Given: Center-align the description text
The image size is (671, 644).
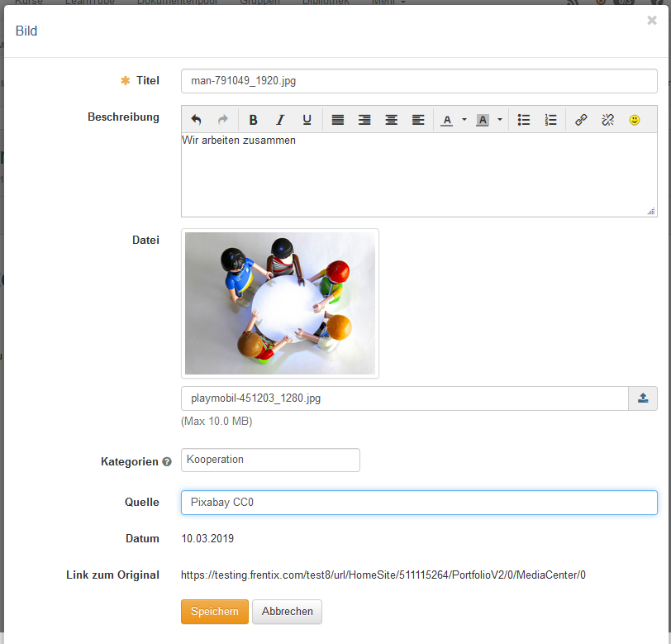Looking at the screenshot, I should click(x=392, y=120).
